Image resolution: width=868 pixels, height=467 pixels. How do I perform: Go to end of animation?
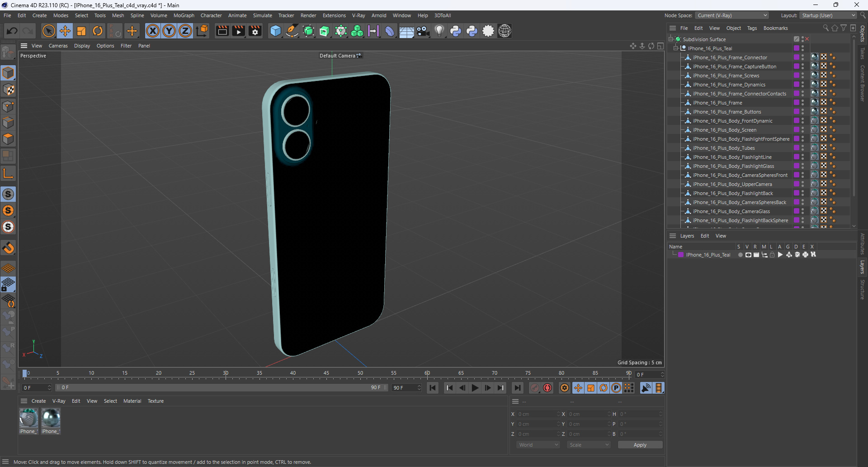point(518,388)
